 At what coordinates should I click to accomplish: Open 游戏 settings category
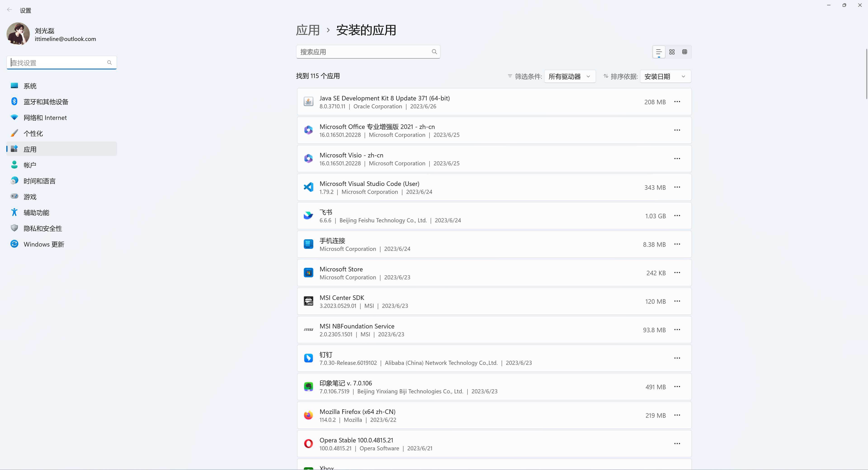62,197
